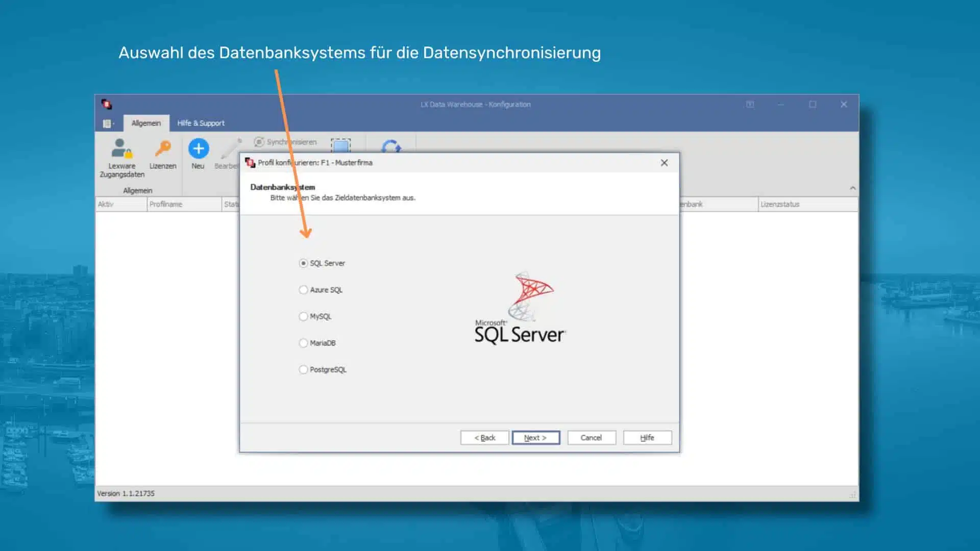The height and width of the screenshot is (551, 980).
Task: Select the SQL Server radio button
Action: point(303,263)
